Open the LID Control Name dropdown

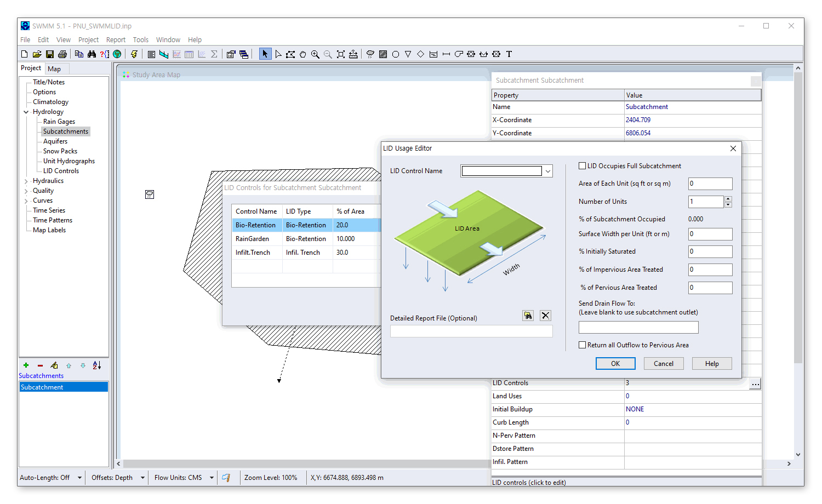pos(547,171)
